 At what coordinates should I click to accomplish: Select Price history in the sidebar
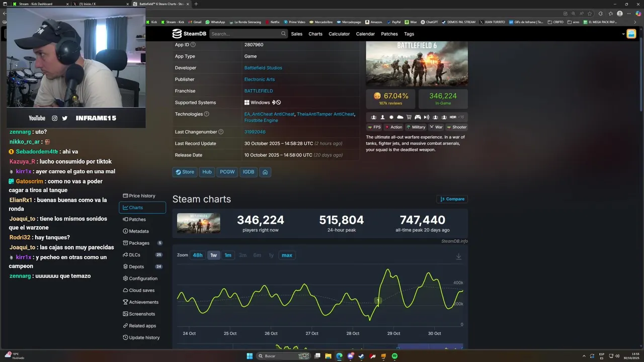click(142, 196)
